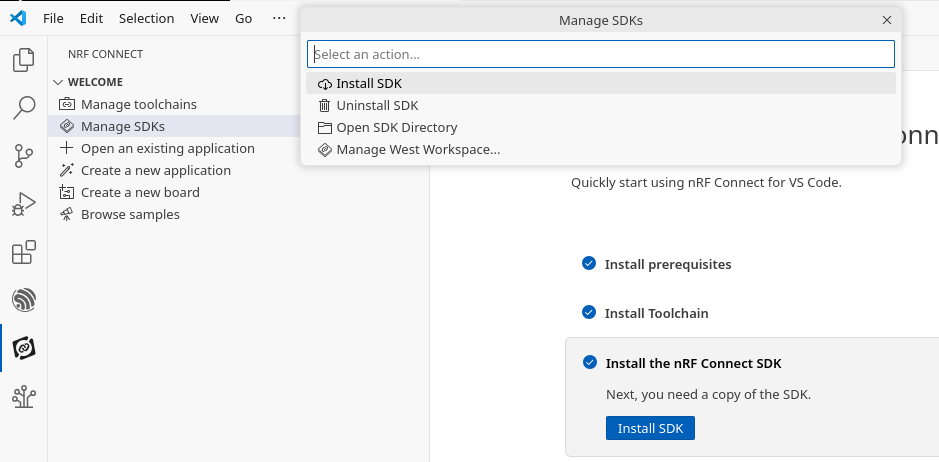This screenshot has width=939, height=462.
Task: Close the Manage SDKs dialog
Action: click(x=886, y=20)
